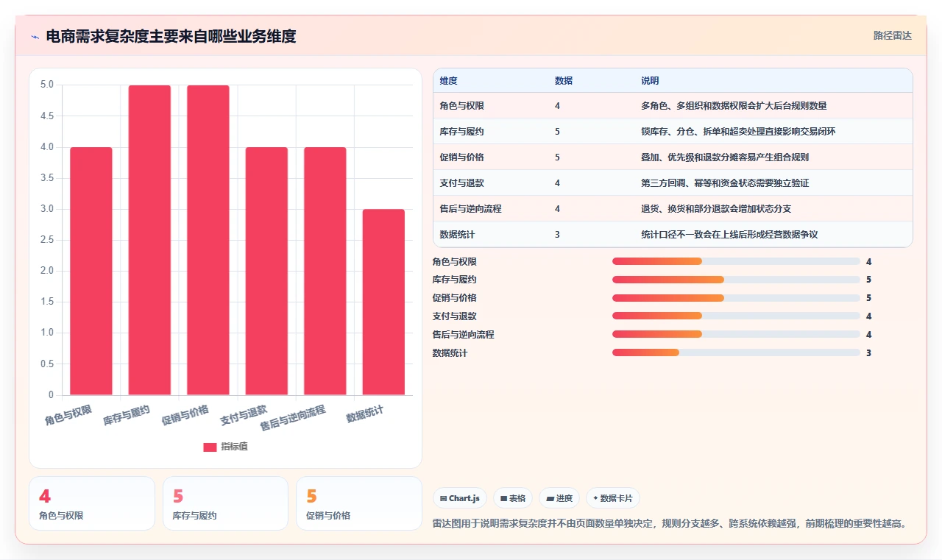The image size is (942, 560).
Task: Click the 库存与履约 progress bar
Action: [736, 280]
